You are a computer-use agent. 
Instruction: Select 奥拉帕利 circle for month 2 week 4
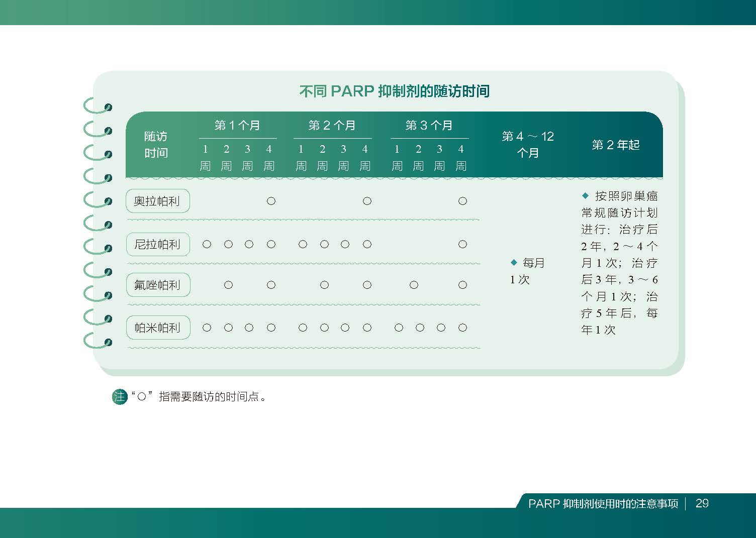tap(367, 201)
